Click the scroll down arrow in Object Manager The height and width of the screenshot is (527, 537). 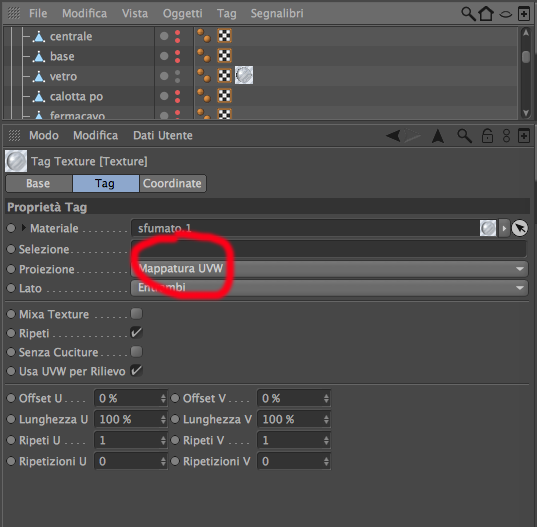(x=525, y=113)
